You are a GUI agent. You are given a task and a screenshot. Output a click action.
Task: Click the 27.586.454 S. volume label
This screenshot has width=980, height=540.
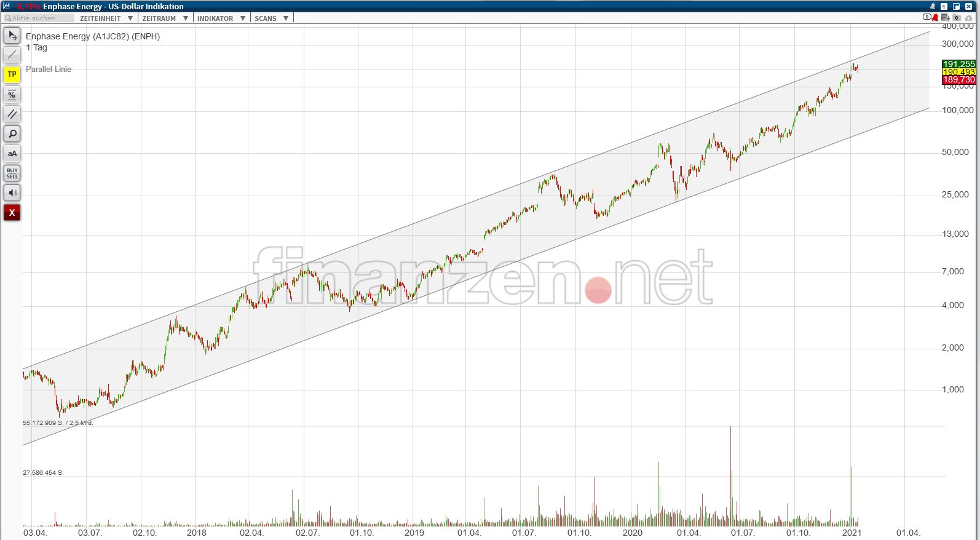(43, 473)
